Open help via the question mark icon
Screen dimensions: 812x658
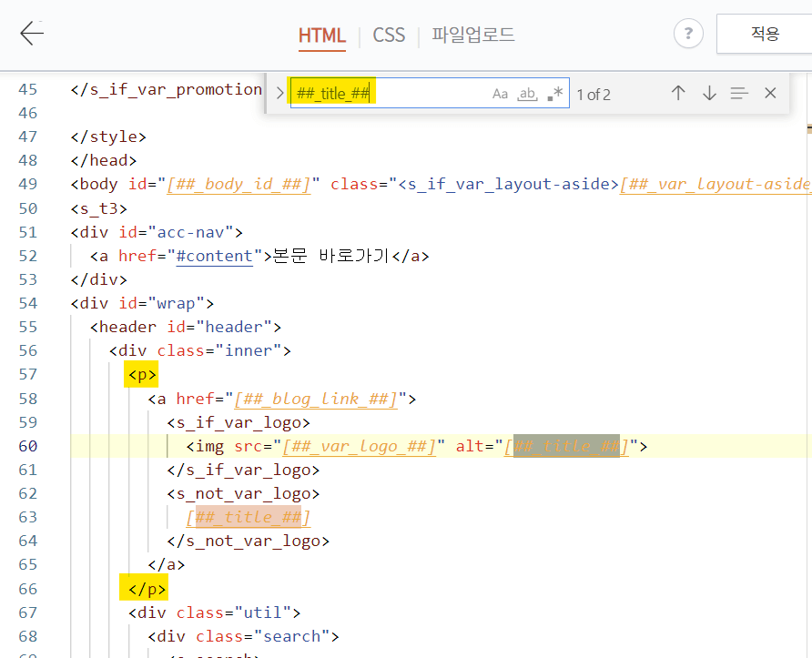coord(688,34)
